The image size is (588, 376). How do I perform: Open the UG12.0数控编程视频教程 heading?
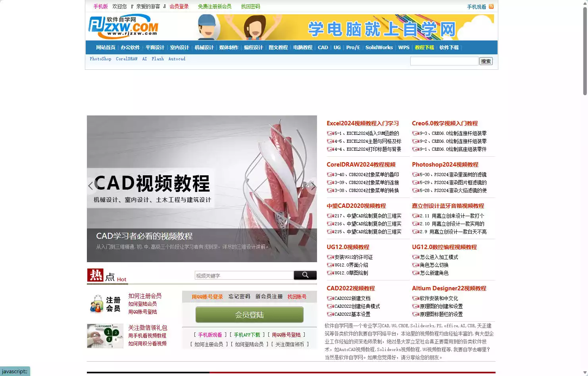tap(444, 247)
